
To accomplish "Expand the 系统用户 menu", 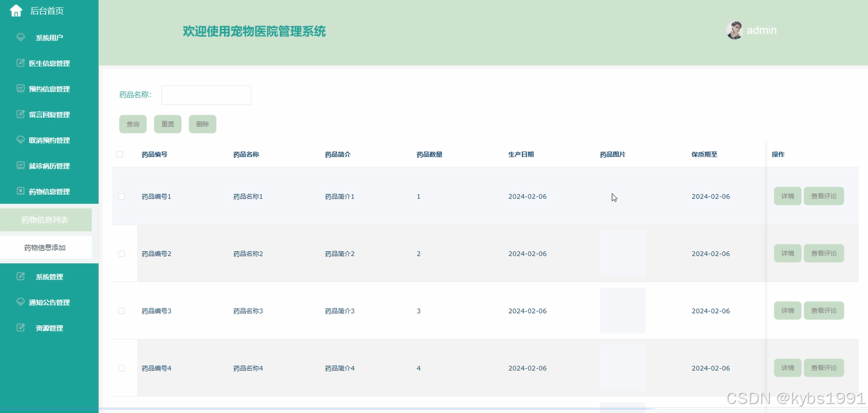I will (x=49, y=38).
